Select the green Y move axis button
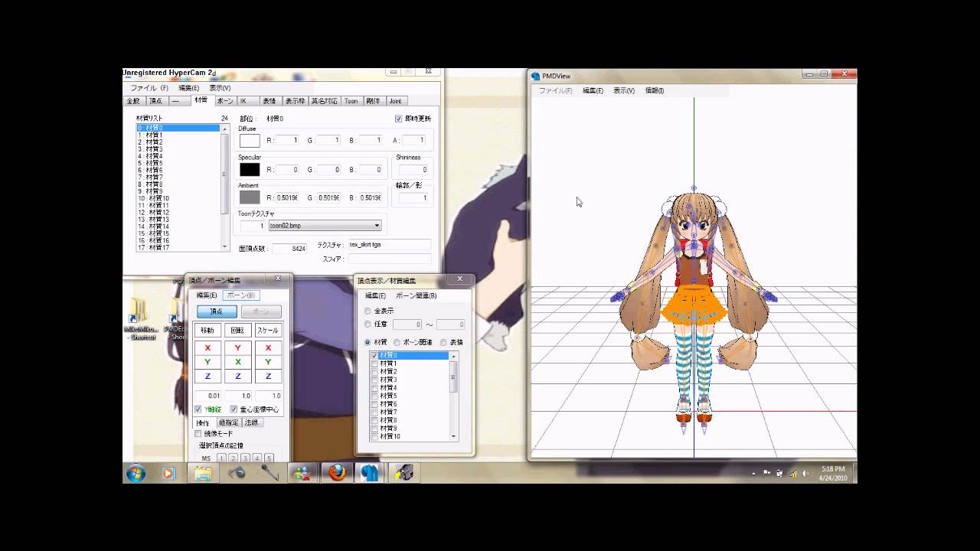The height and width of the screenshot is (551, 980). 207,362
